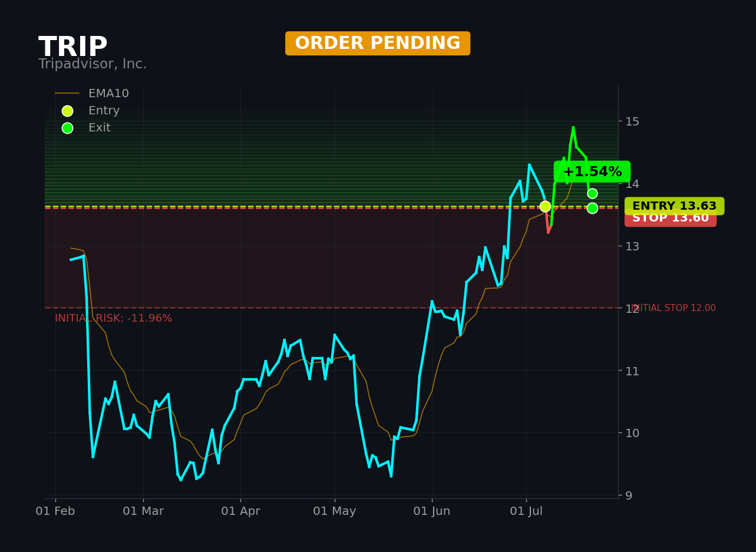Click the 15 price axis label

pos(632,121)
